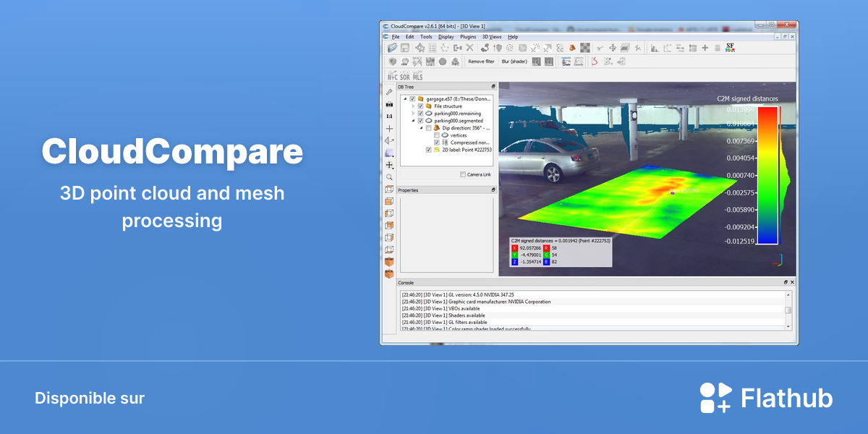Image resolution: width=868 pixels, height=434 pixels.
Task: Click the histogram bars icon
Action: coord(655,48)
